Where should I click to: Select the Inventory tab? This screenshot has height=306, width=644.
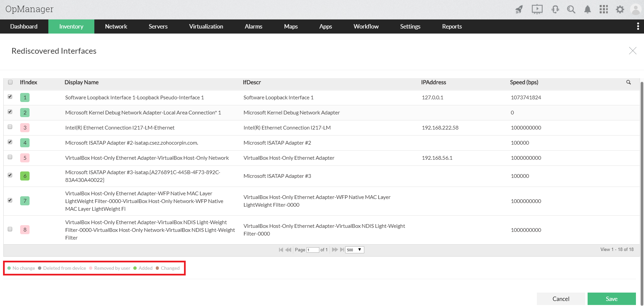tap(71, 27)
